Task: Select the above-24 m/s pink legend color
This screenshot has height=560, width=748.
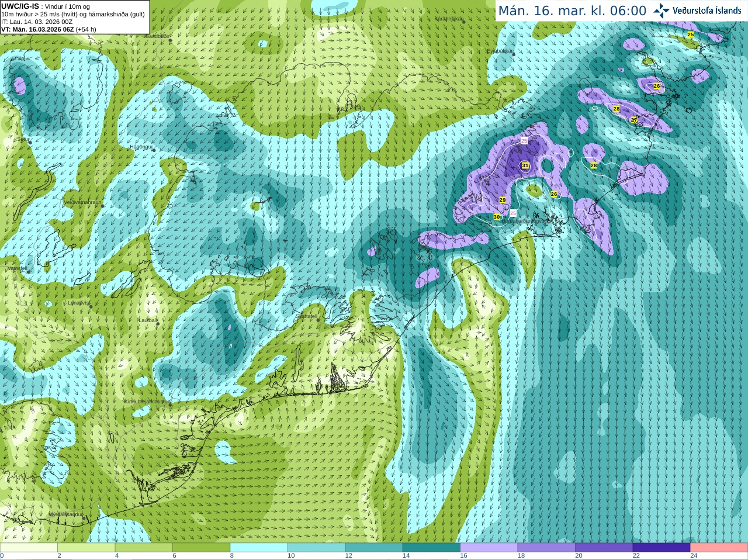Action: tap(719, 548)
